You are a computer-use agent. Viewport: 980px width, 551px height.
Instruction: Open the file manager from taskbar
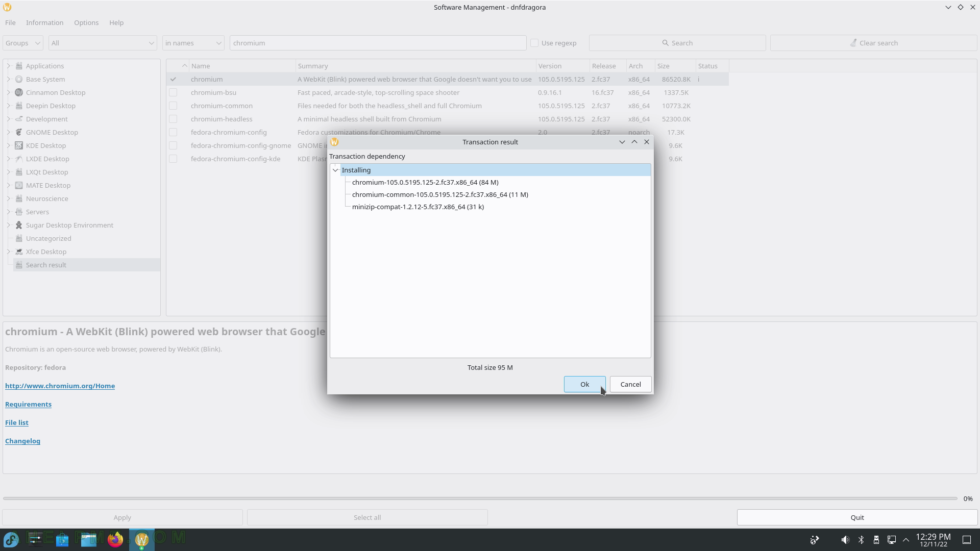click(x=89, y=539)
